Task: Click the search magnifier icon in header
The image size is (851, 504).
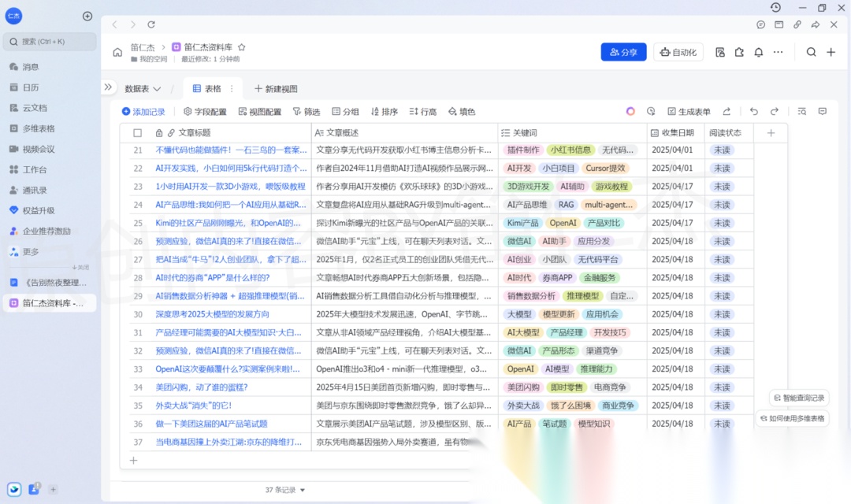Action: pos(811,52)
